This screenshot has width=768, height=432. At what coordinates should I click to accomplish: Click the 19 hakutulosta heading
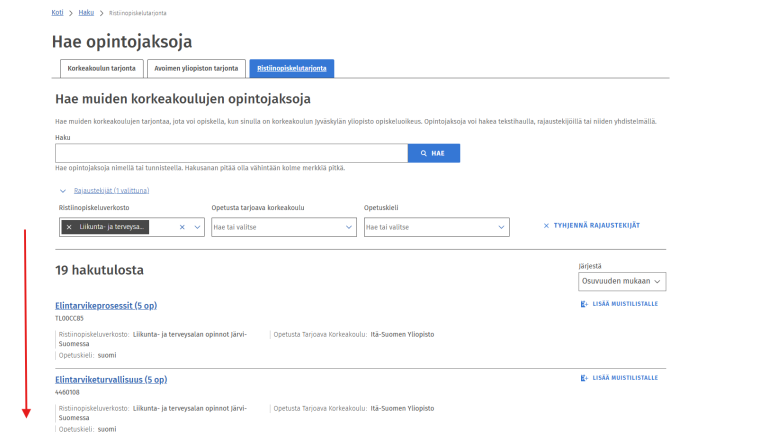coord(99,270)
